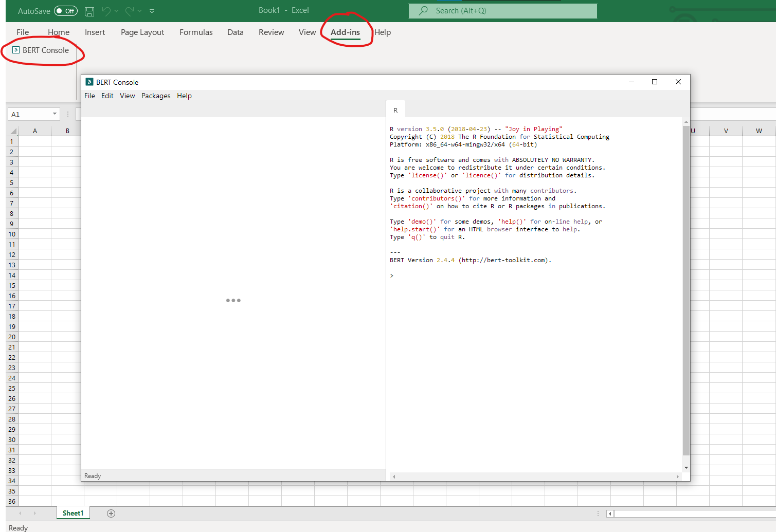The width and height of the screenshot is (776, 532).
Task: Select row 20 header
Action: 12,337
